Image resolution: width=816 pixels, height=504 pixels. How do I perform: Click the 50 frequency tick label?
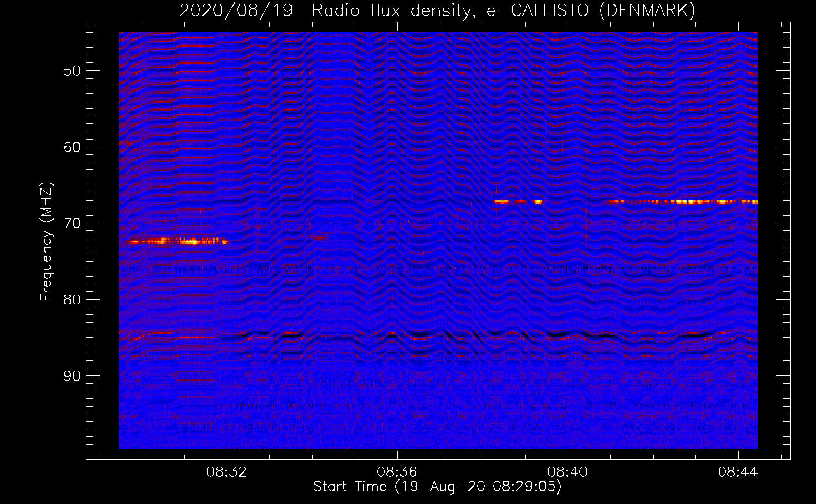[72, 71]
